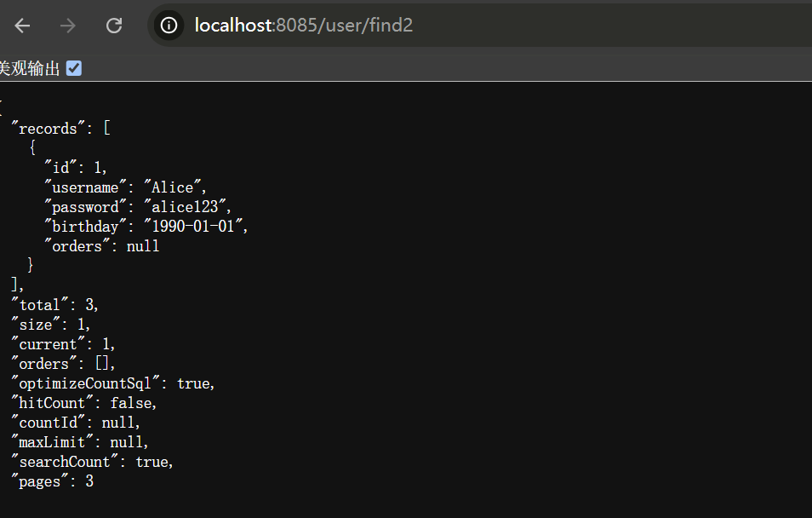Open site information icon beside localhost
This screenshot has width=812, height=518.
(170, 26)
